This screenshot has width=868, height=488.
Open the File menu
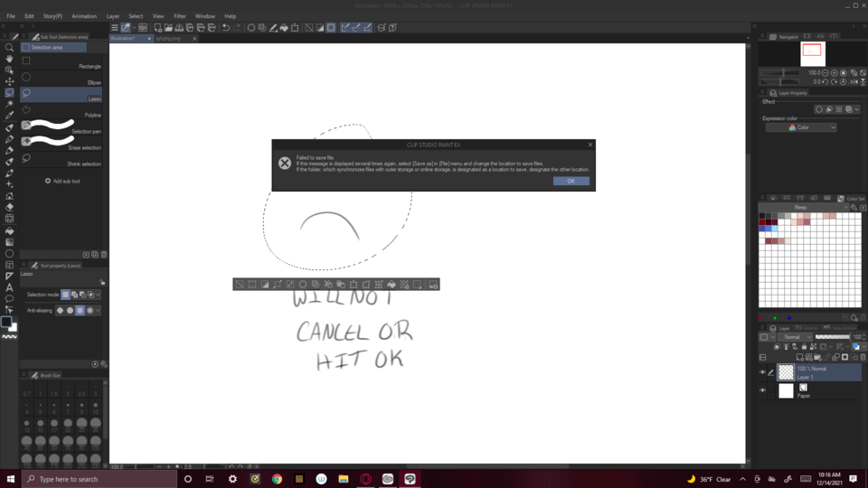pyautogui.click(x=11, y=16)
